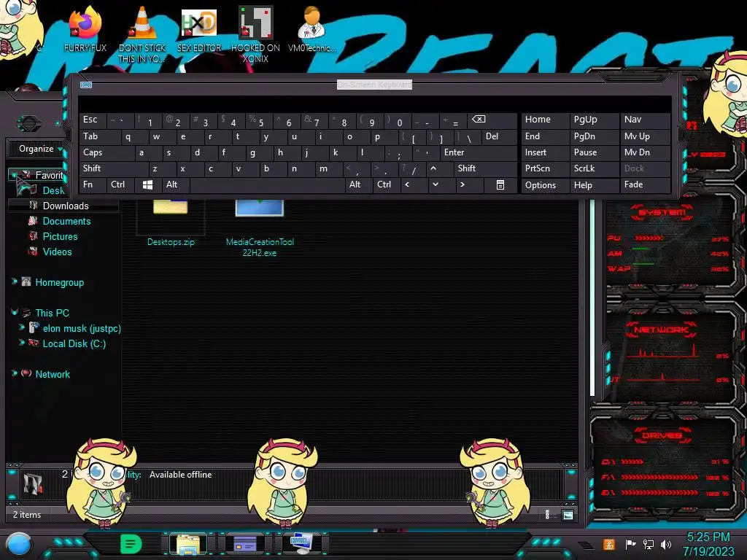Viewport: 747px width, 560px height.
Task: Select MediaCreationTool22H2.exe file
Action: coord(260,227)
